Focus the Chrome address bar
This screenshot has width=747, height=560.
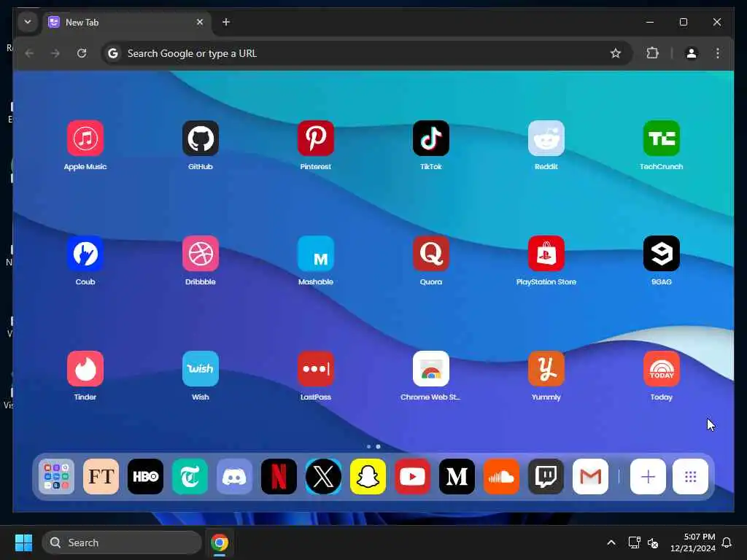click(x=367, y=53)
